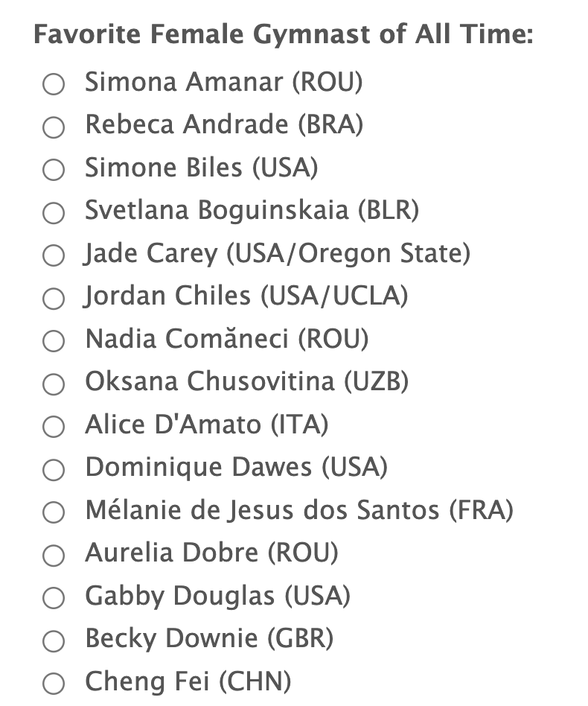Image resolution: width=588 pixels, height=706 pixels.
Task: Select Aurelia Dobre (ROU) radio button
Action: (x=54, y=556)
